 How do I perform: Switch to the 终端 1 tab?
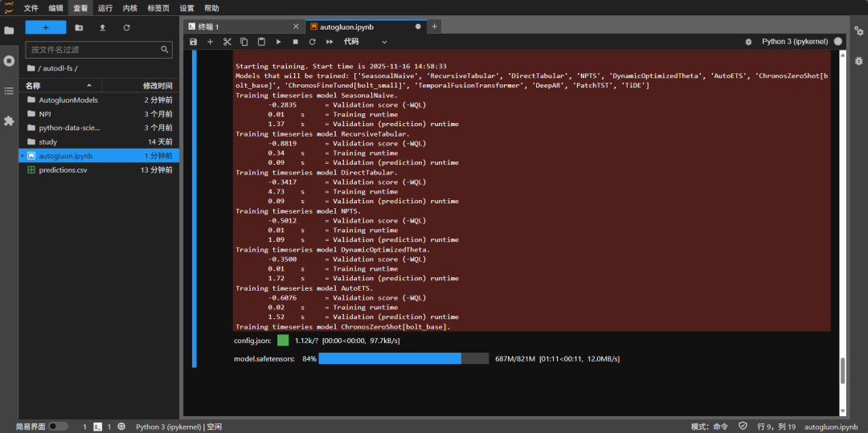pos(244,27)
